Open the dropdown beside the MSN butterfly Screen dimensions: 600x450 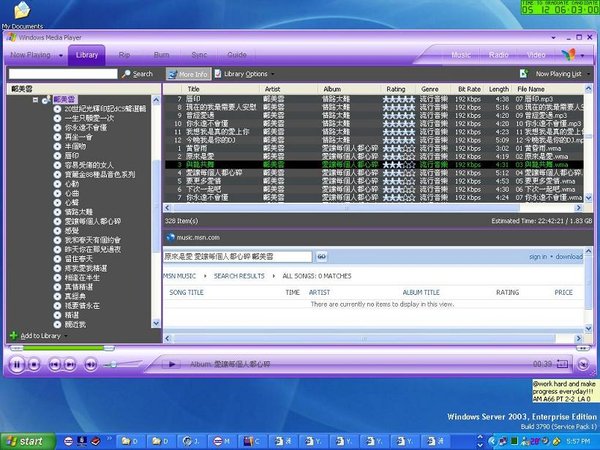pos(582,55)
